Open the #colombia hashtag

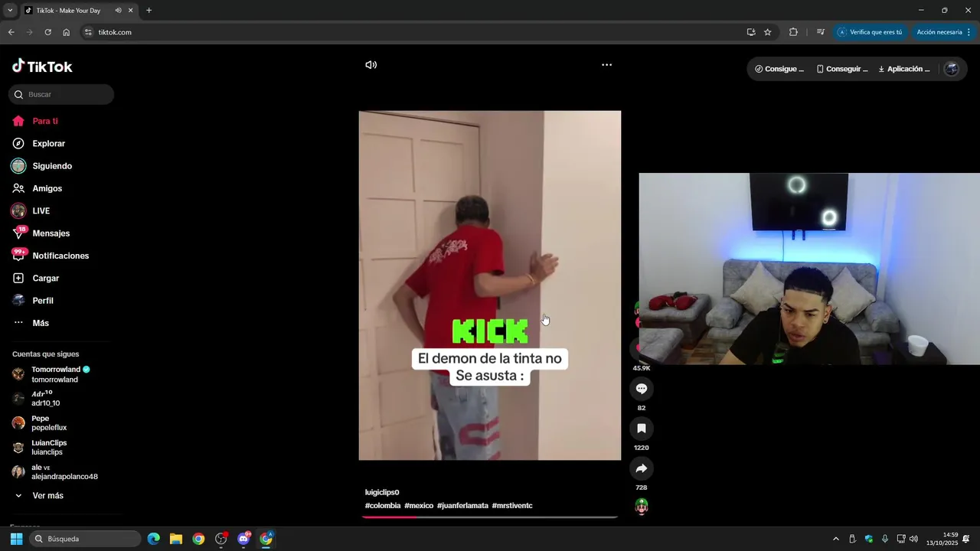coord(383,506)
